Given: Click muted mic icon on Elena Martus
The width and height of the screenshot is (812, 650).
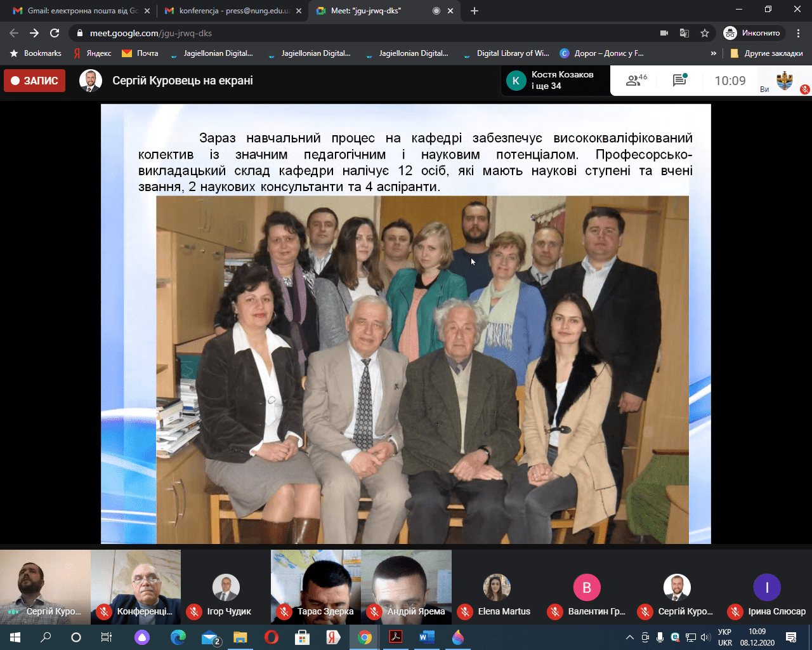Looking at the screenshot, I should coord(465,611).
